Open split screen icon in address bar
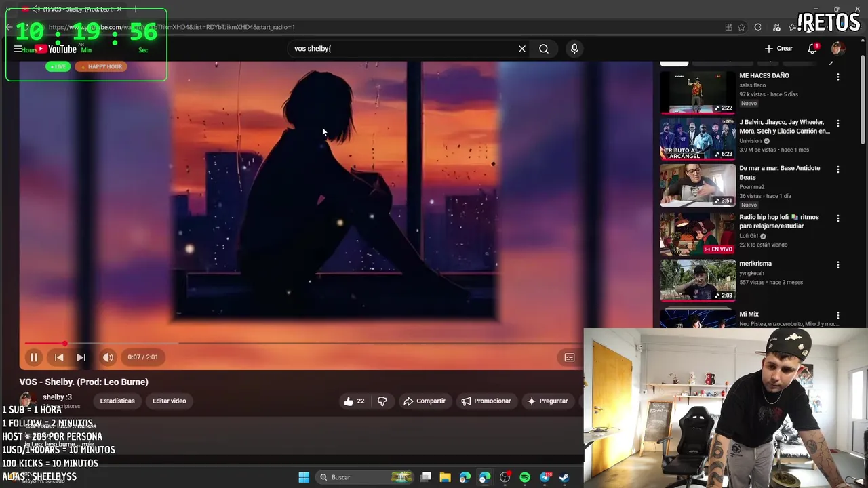The image size is (868, 488). pyautogui.click(x=728, y=27)
